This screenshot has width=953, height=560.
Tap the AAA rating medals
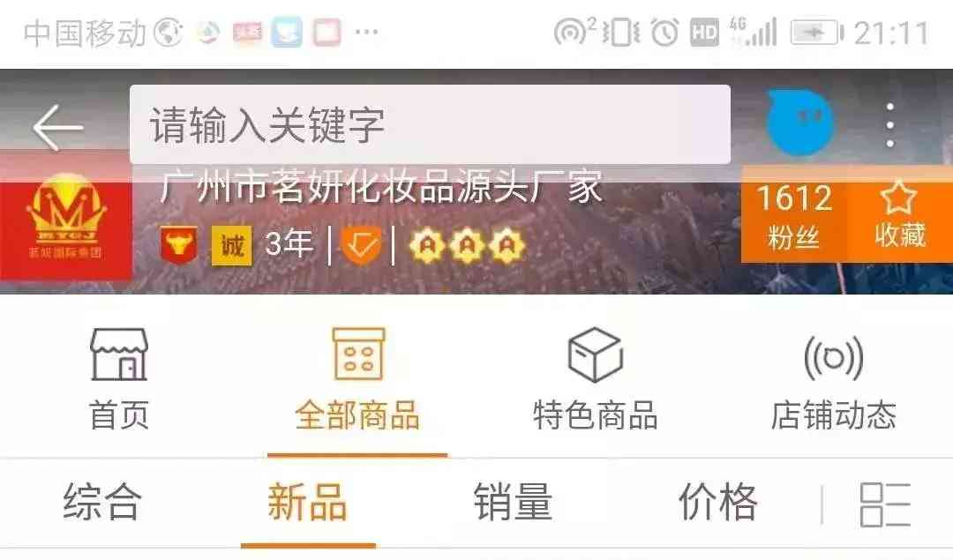467,245
